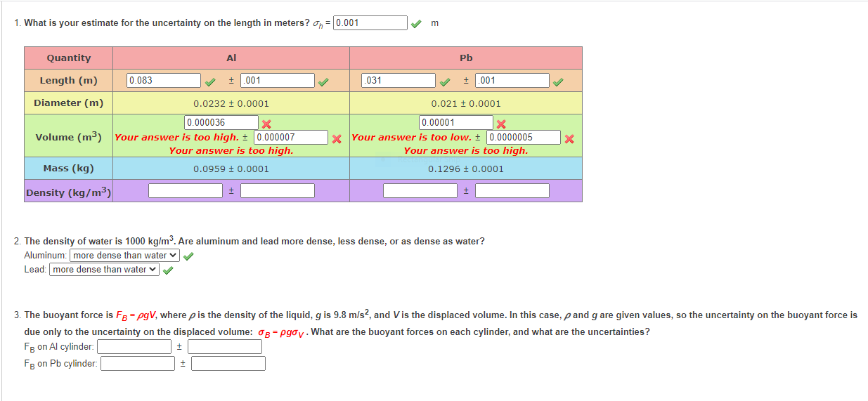Click the green checkmark next to Pb length .031
The height and width of the screenshot is (401, 868).
[445, 81]
